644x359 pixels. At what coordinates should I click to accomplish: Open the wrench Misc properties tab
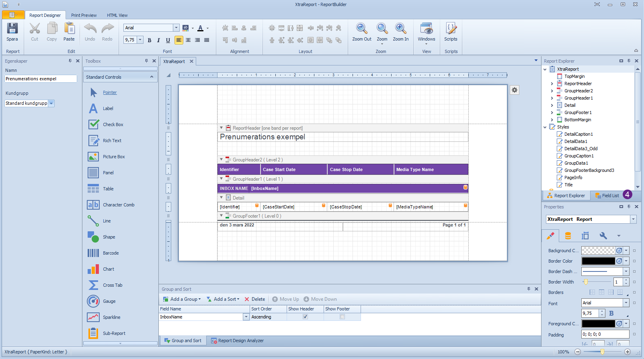(x=603, y=236)
